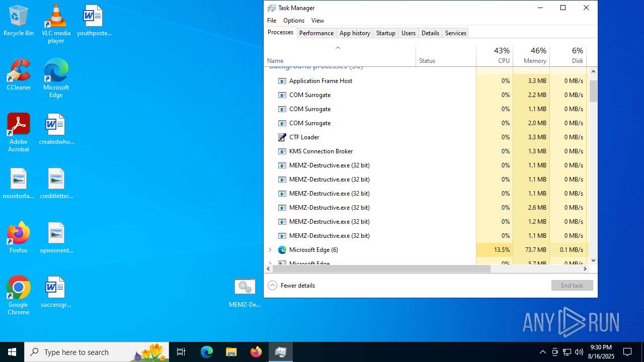Launch Adobe Acrobat desktop shortcut
This screenshot has width=644, height=362.
19,133
